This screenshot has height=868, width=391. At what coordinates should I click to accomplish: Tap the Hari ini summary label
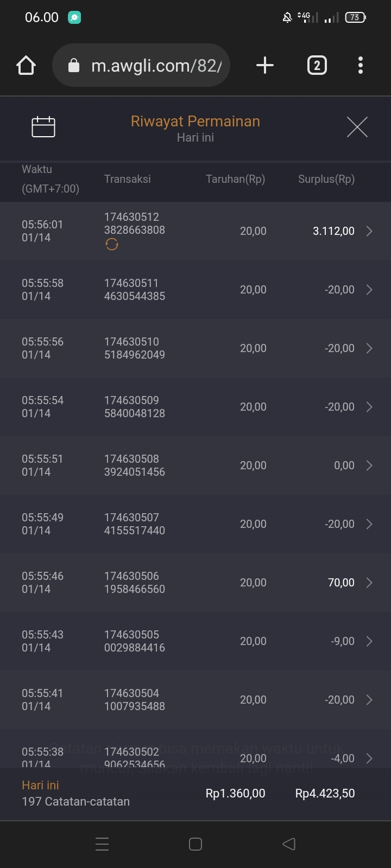[x=40, y=785]
